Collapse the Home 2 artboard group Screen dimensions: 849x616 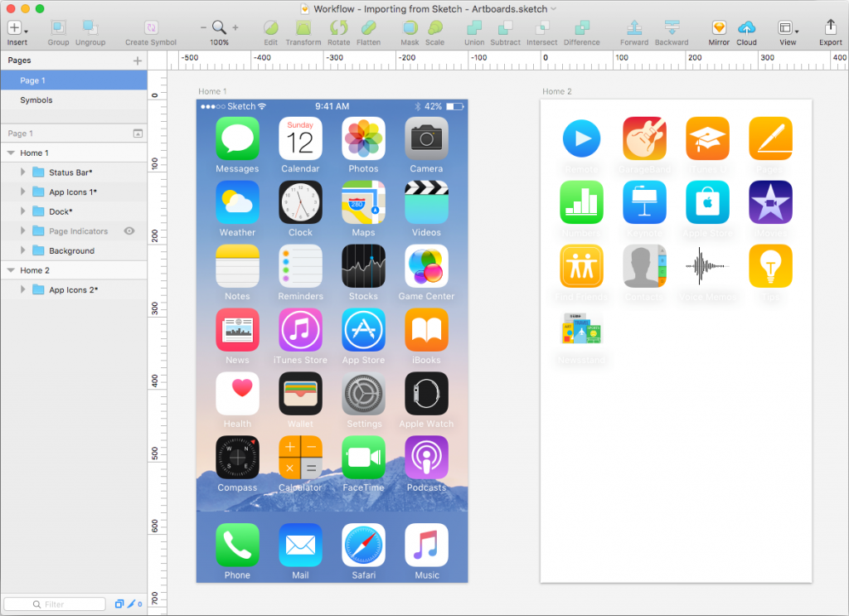tap(11, 270)
